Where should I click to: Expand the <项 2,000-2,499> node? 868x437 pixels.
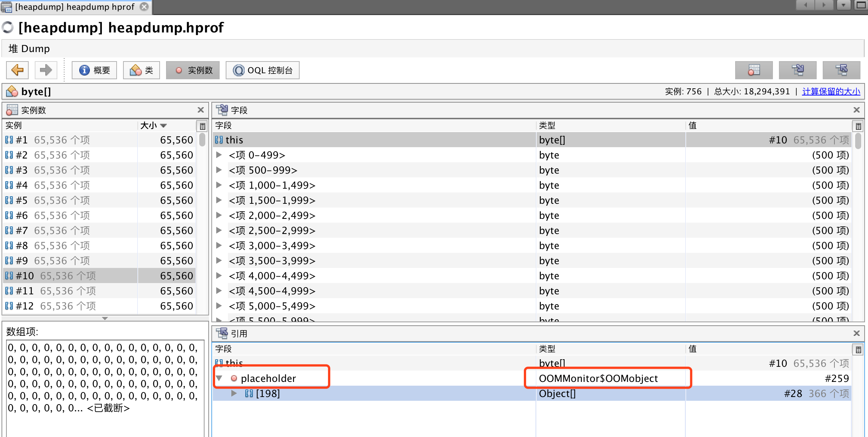click(219, 215)
